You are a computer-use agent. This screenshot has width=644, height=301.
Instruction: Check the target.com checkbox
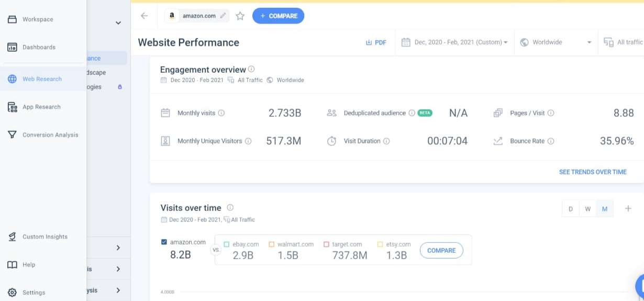[x=326, y=244]
